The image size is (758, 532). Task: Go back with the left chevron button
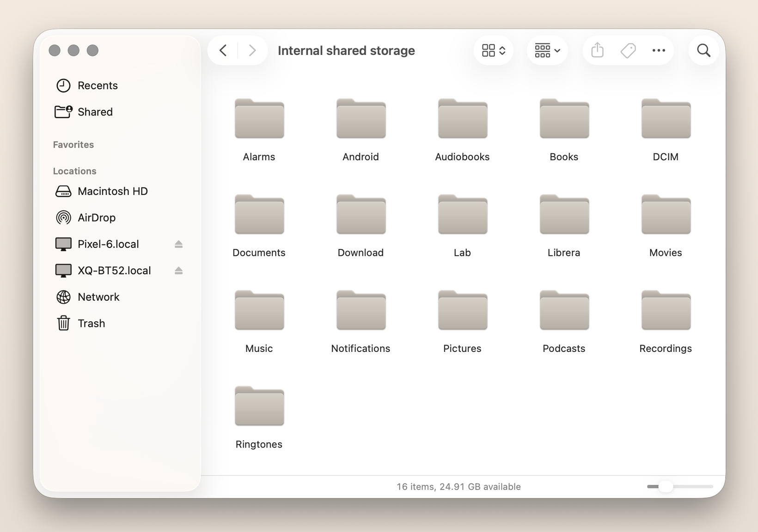coord(223,50)
